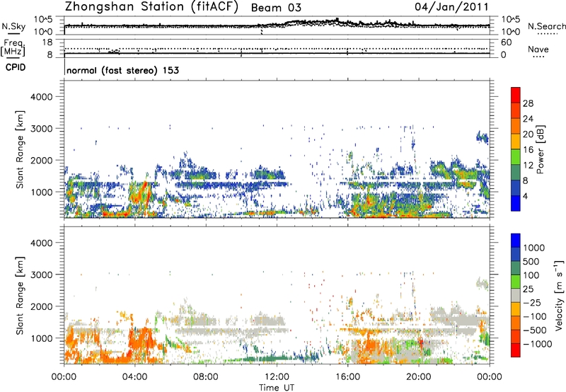Click the "20:00" time tick label
Image resolution: width=566 pixels, height=392 pixels.
point(418,377)
